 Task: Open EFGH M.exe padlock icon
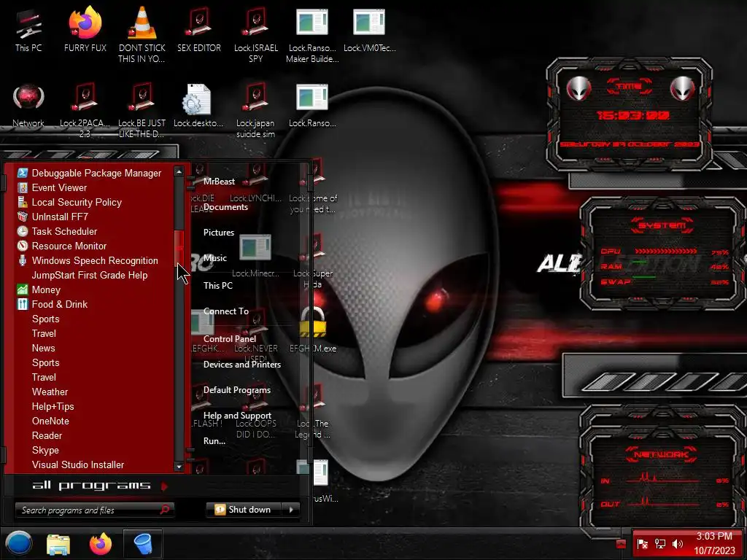coord(313,330)
